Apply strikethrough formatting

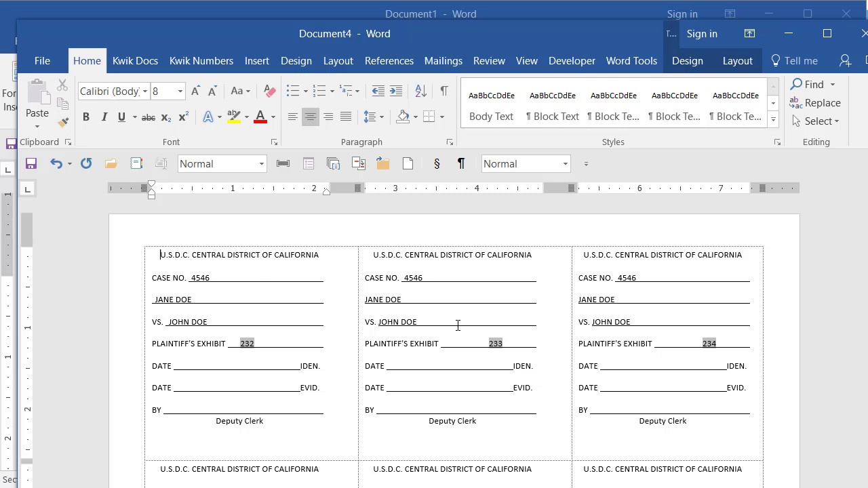148,117
